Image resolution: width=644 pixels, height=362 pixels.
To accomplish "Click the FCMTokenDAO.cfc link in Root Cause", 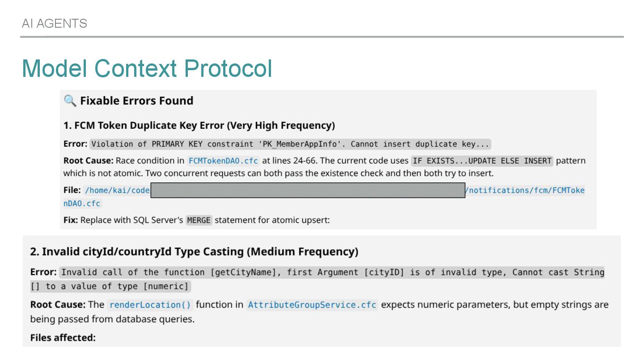I will (x=223, y=160).
